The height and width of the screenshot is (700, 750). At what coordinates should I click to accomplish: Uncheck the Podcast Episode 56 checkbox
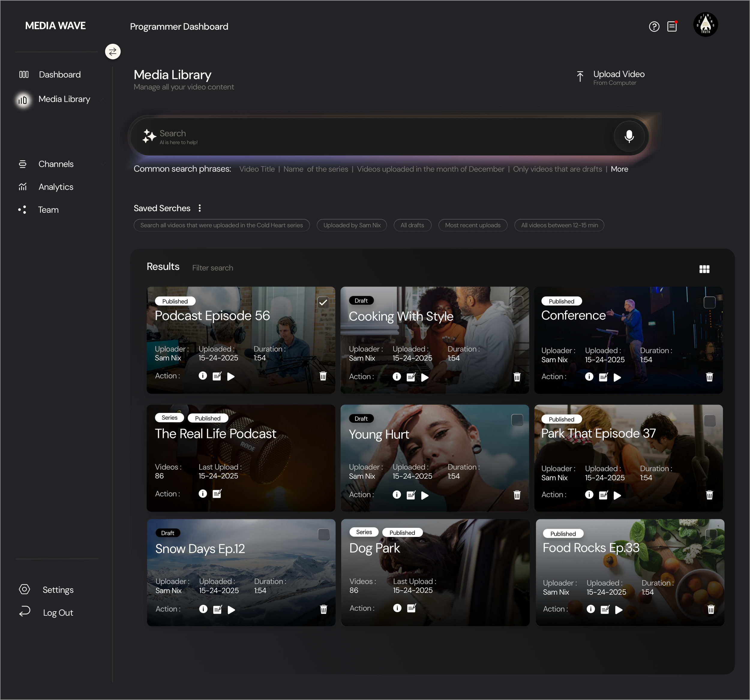(x=323, y=302)
